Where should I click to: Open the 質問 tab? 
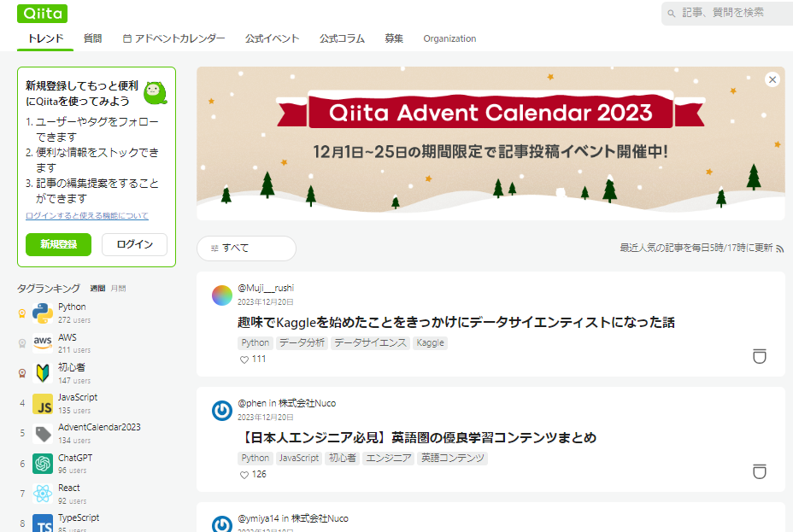pyautogui.click(x=92, y=39)
